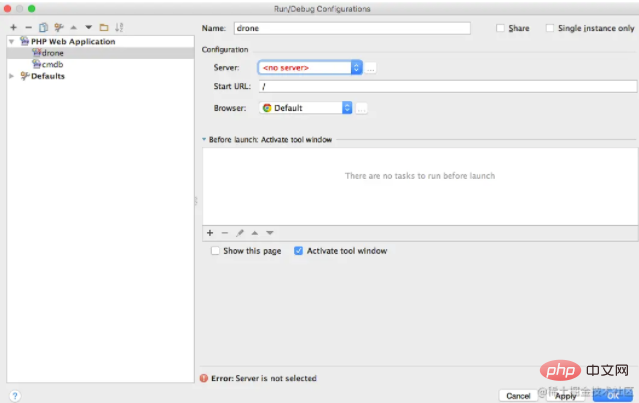Uncheck Activate tool window checkbox

[x=298, y=251]
